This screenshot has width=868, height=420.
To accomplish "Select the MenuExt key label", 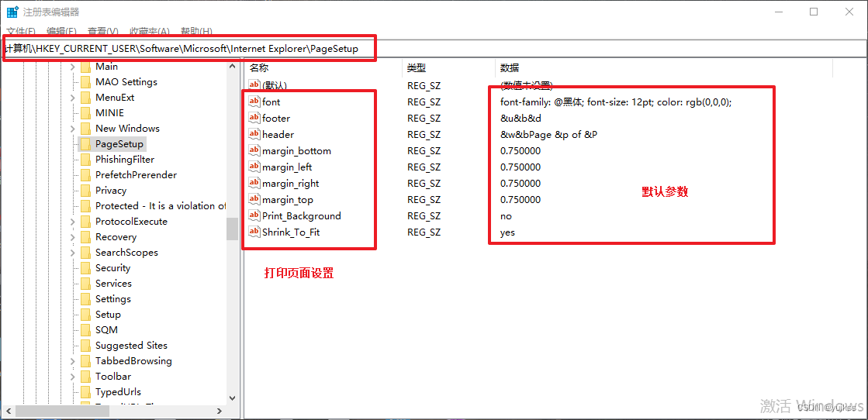I will [115, 98].
